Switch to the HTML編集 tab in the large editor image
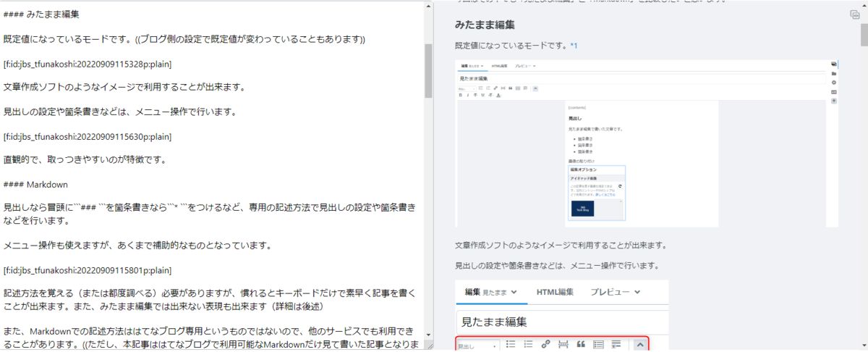Image resolution: width=868 pixels, height=352 pixels. coord(555,292)
